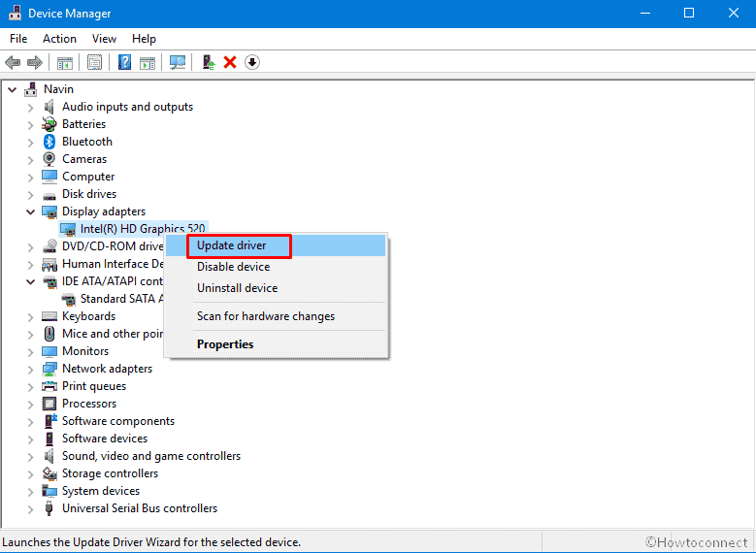Click the Properties toolbar icon
The image size is (756, 553).
94,62
